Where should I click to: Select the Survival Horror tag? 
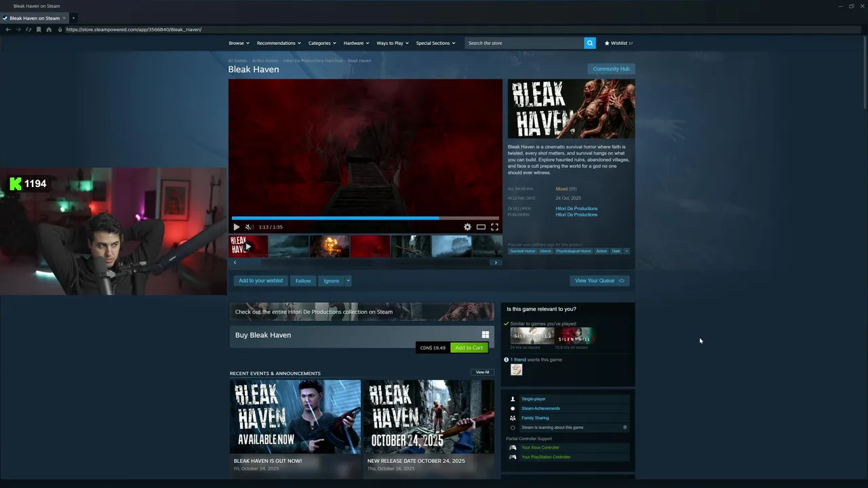[x=522, y=251]
